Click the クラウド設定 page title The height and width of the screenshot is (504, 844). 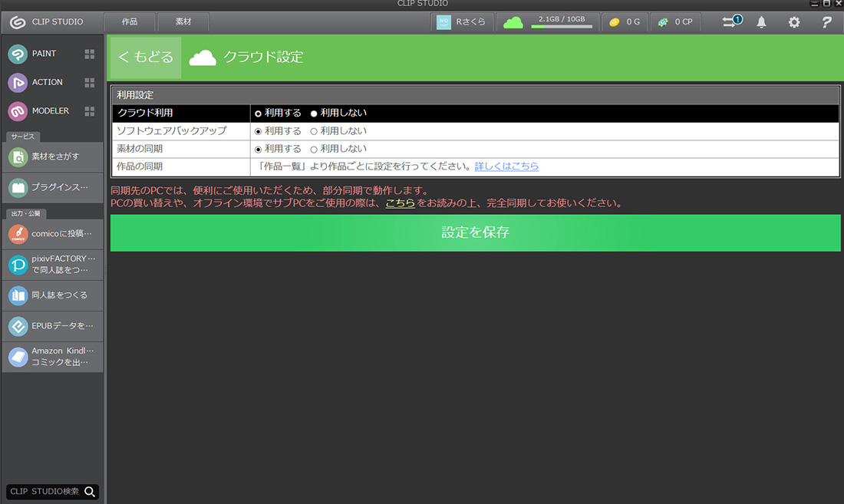263,57
